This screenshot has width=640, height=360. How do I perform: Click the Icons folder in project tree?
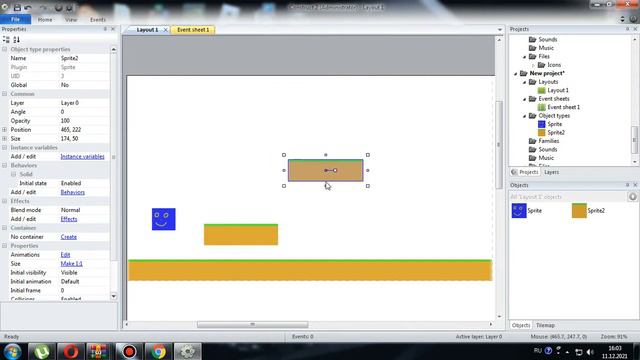click(542, 65)
